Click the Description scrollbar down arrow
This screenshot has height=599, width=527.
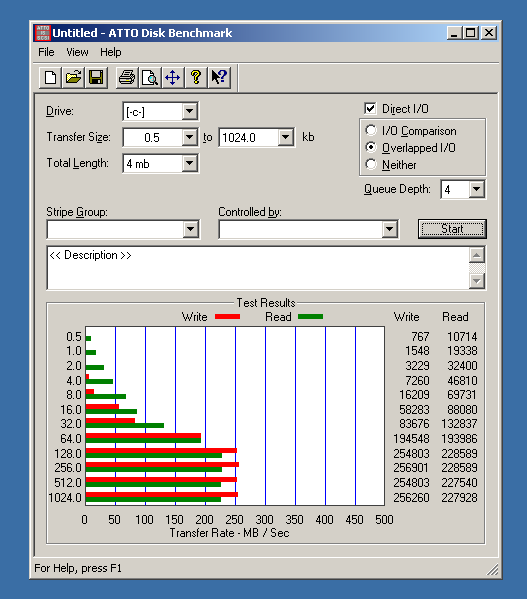click(477, 282)
